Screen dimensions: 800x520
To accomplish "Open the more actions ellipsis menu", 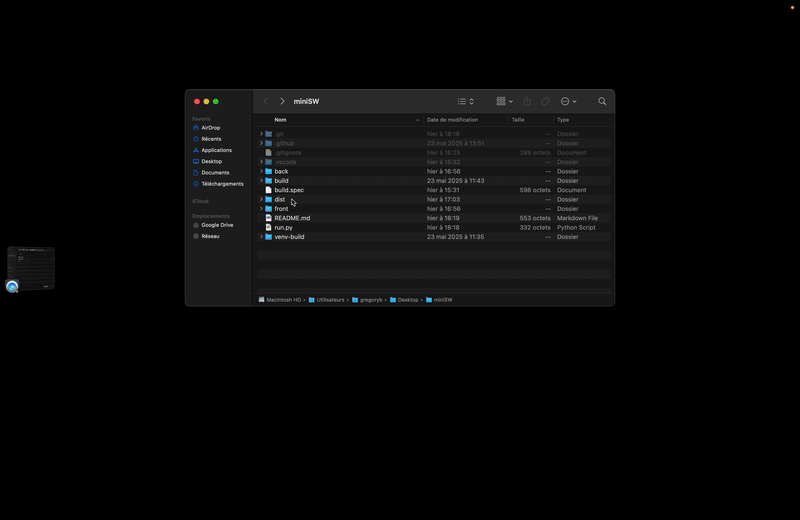I will click(x=568, y=101).
